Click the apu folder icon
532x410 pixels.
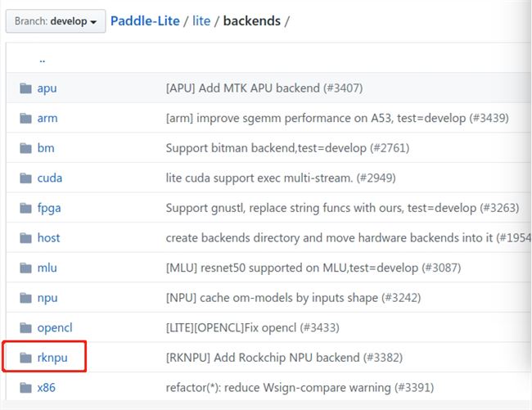point(26,88)
